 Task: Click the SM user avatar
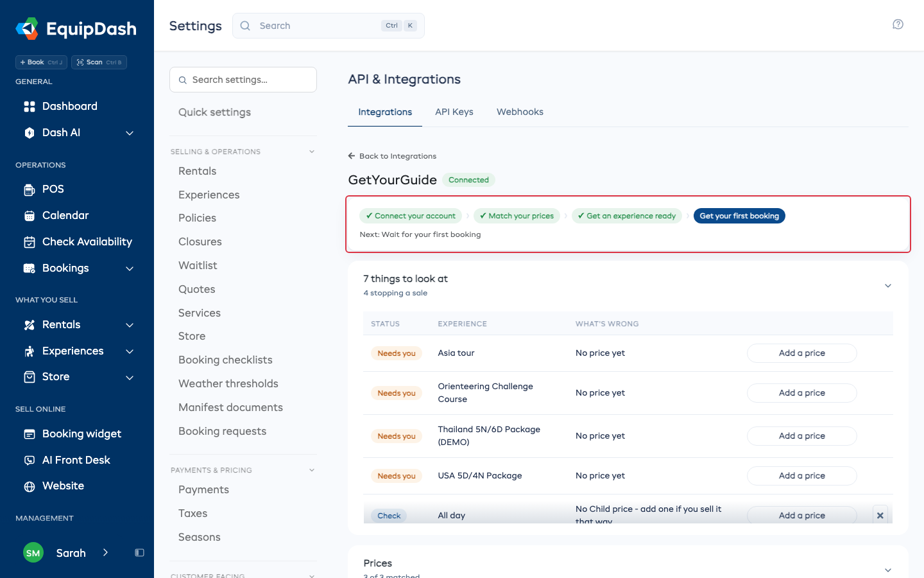33,553
